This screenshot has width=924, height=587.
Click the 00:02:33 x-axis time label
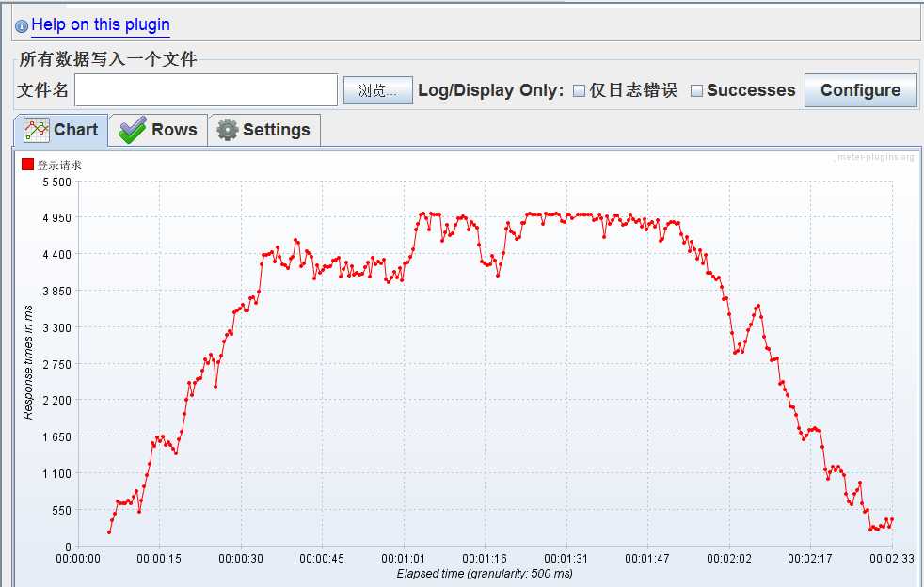(892, 558)
